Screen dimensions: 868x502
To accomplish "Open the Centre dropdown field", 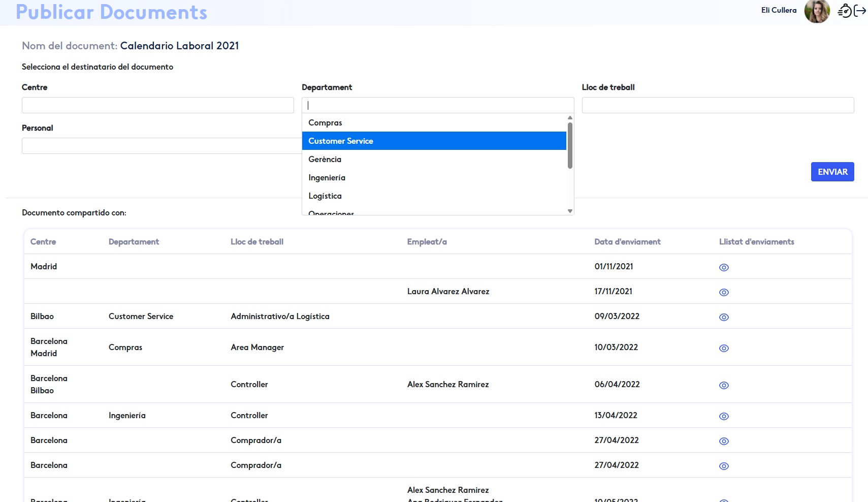I will point(157,105).
